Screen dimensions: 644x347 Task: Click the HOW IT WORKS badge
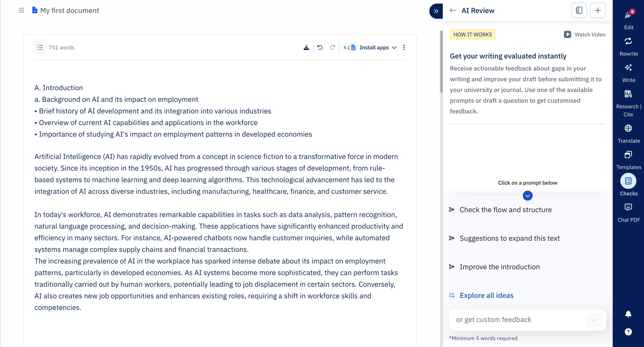tap(472, 34)
